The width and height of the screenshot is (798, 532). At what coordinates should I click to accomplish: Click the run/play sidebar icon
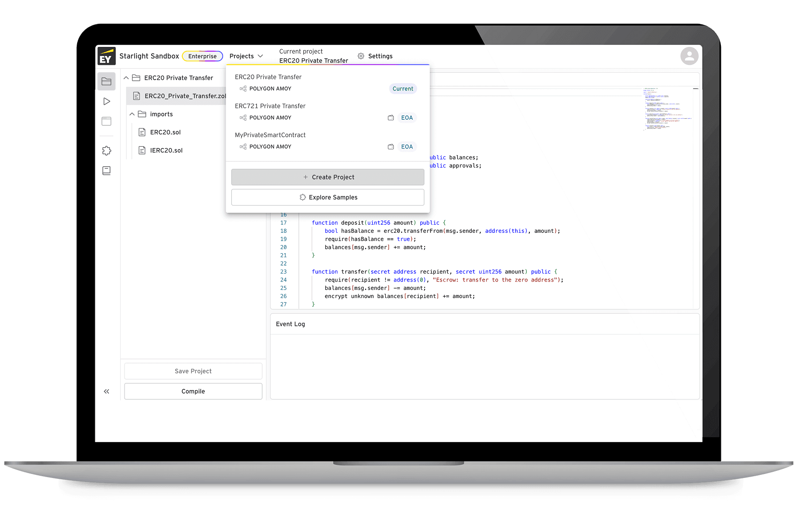(106, 102)
